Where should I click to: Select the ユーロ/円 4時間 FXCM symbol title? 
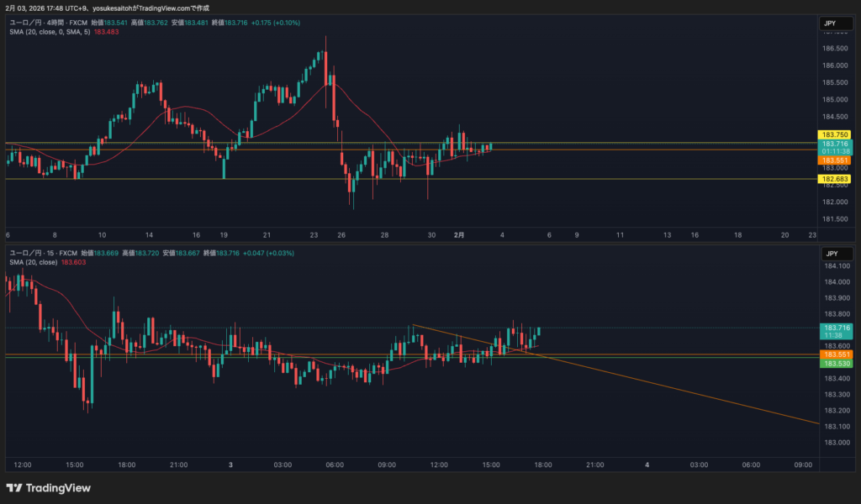(x=47, y=22)
